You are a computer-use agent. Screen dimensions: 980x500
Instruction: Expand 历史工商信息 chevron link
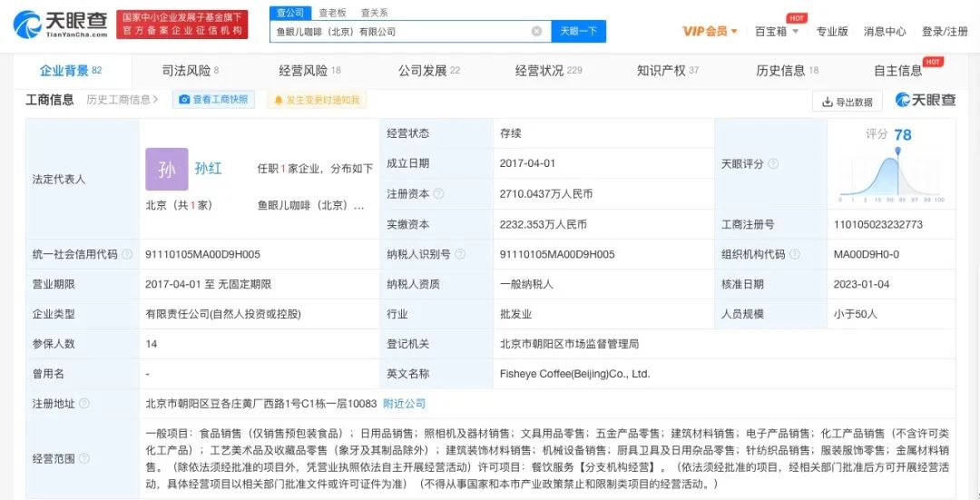click(x=122, y=100)
